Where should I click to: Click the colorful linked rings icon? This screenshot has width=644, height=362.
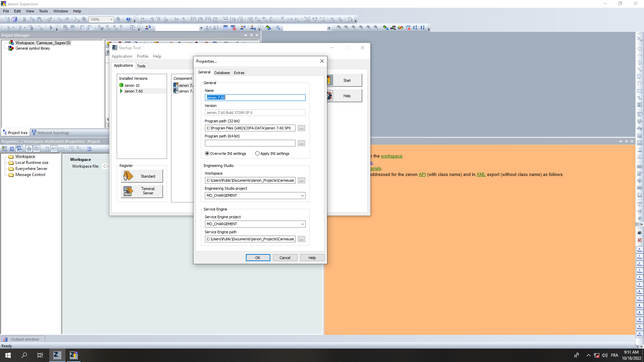pyautogui.click(x=400, y=28)
